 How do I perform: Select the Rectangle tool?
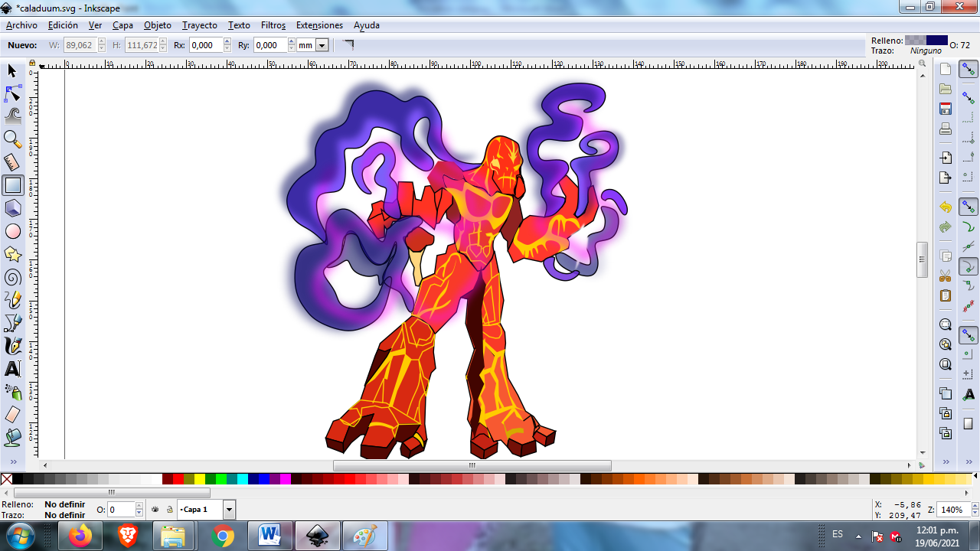13,185
